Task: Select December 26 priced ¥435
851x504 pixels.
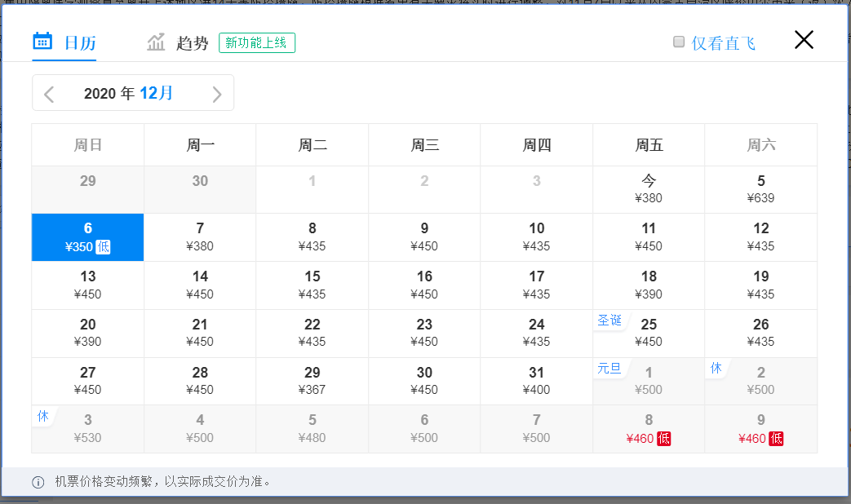Action: click(x=761, y=333)
